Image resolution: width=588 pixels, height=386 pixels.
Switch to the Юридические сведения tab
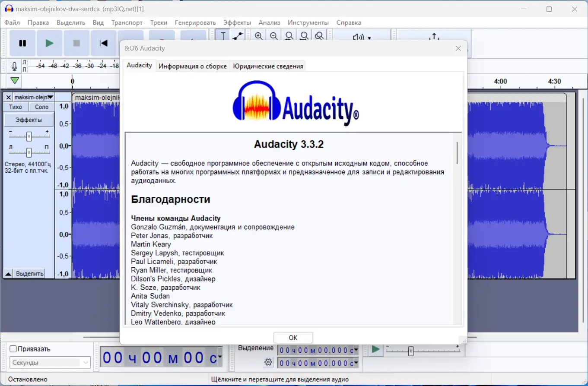tap(268, 66)
